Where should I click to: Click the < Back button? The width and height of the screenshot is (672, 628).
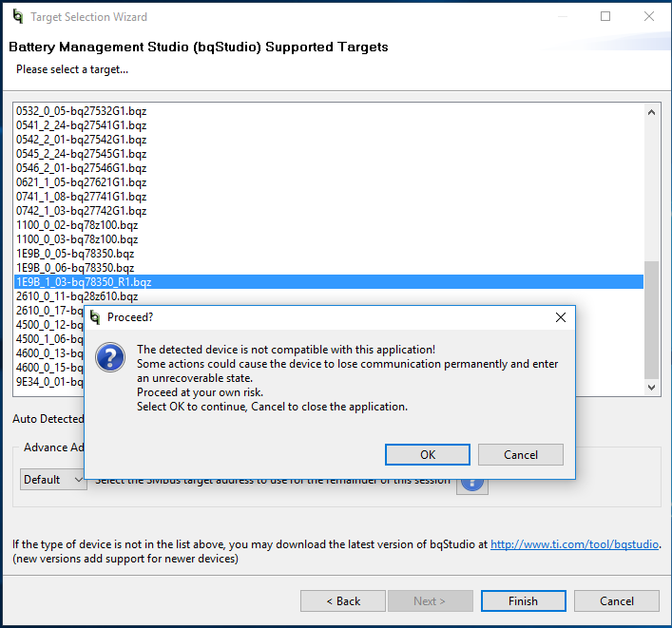[x=343, y=601]
